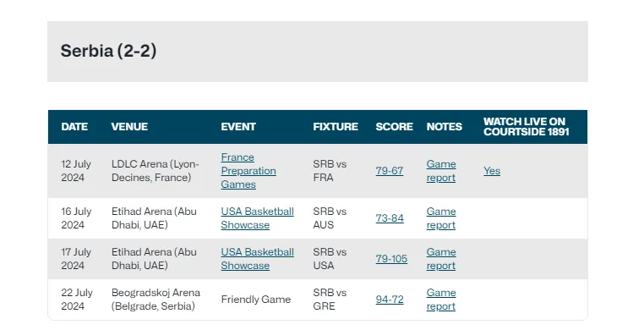Click the FIXTURE column header
This screenshot has width=644, height=330.
coord(336,127)
